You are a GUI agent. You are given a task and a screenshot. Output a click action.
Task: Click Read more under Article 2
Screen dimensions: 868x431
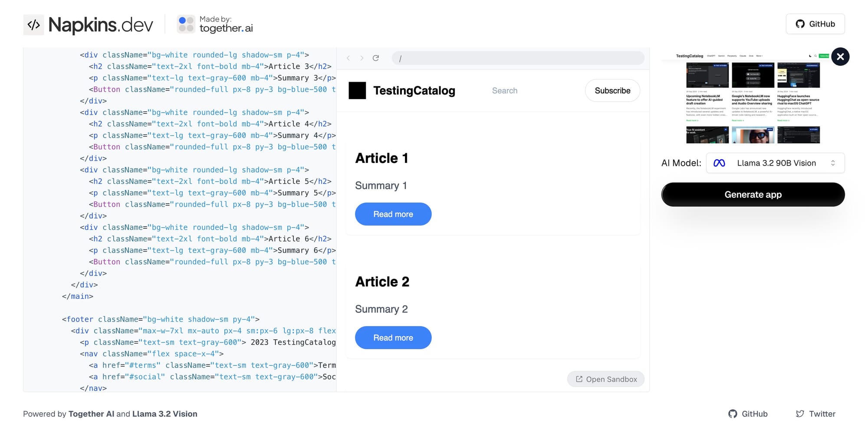[393, 338]
